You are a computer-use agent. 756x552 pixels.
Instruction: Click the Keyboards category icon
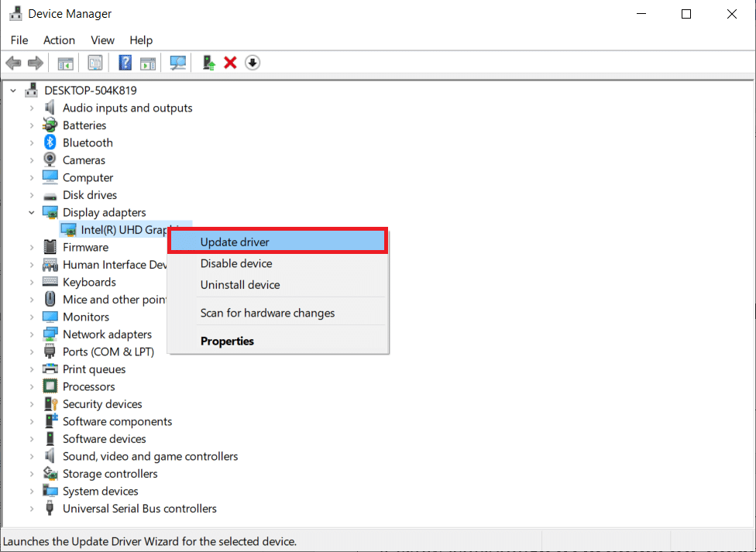[50, 282]
